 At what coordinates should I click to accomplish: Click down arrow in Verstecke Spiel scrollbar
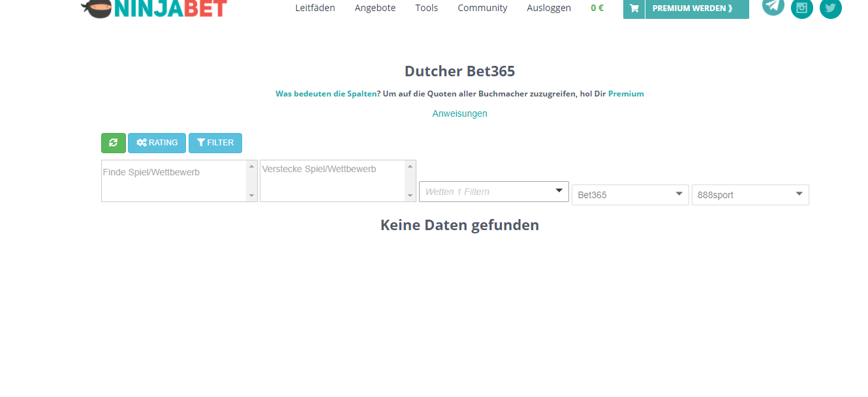(411, 196)
